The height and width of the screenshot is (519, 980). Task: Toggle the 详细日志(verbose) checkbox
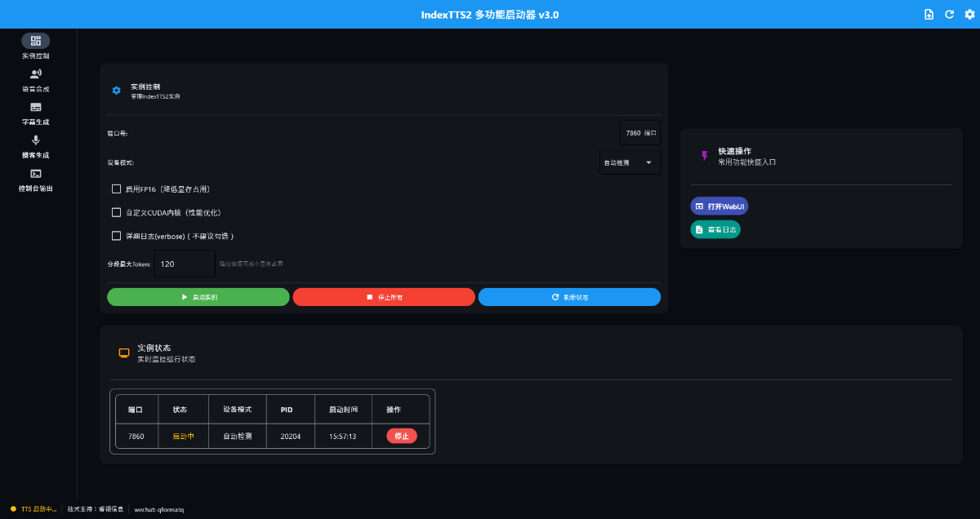point(116,236)
